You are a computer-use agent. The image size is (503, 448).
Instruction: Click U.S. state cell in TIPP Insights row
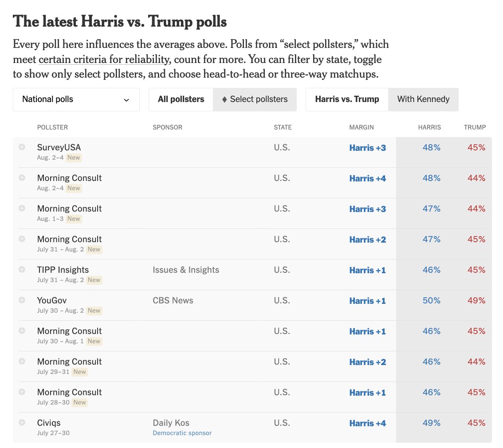point(282,270)
